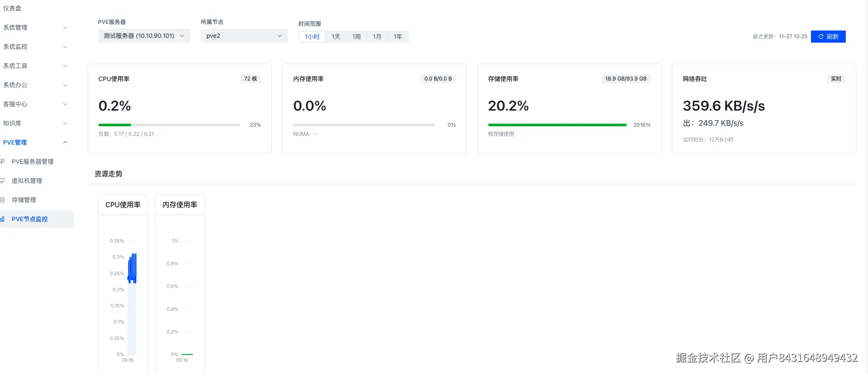Image resolution: width=868 pixels, height=374 pixels.
Task: Set time range to 1周
Action: [356, 37]
